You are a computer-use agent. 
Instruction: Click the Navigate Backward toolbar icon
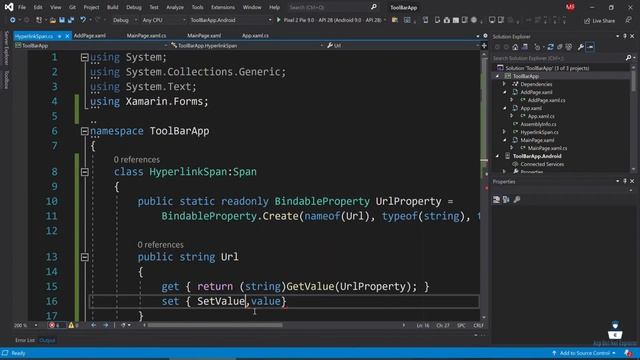(13, 20)
